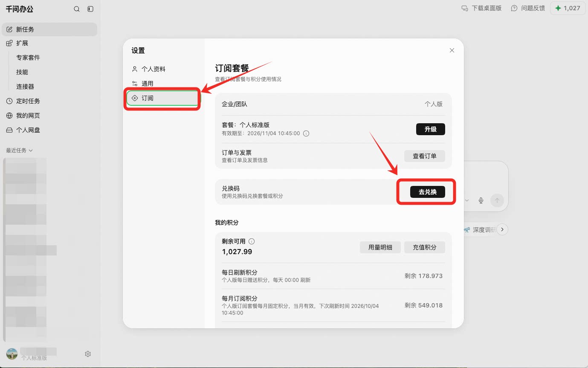Click 下载桌面版 in the top bar
588x368 pixels.
[x=481, y=8]
